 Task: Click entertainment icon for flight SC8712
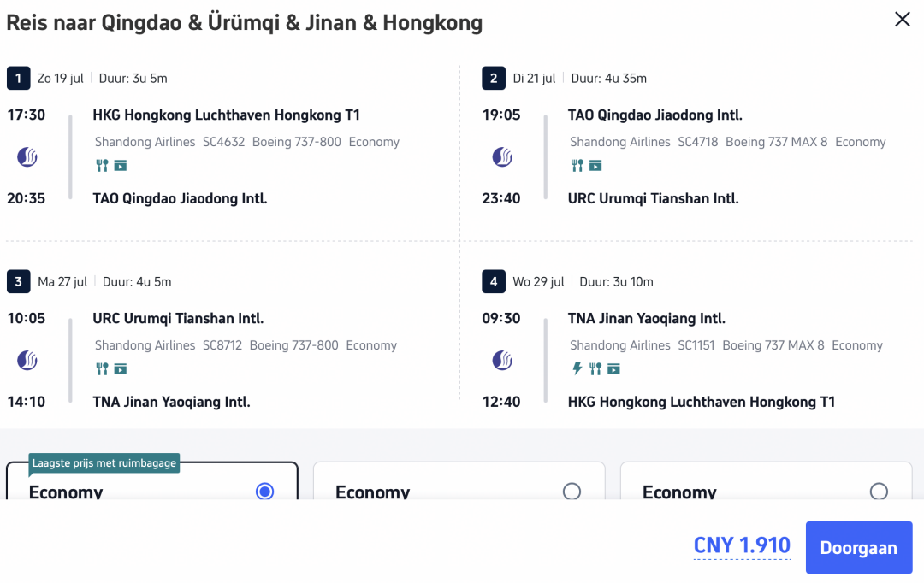(121, 368)
